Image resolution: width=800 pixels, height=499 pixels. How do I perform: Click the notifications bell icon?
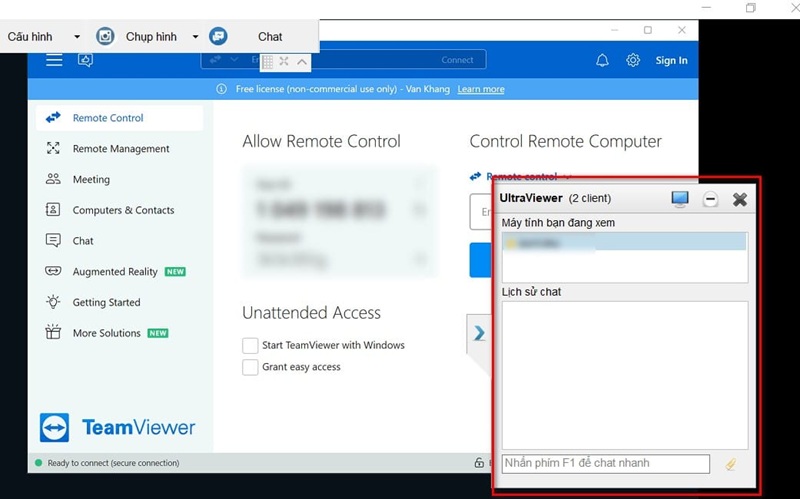(602, 60)
